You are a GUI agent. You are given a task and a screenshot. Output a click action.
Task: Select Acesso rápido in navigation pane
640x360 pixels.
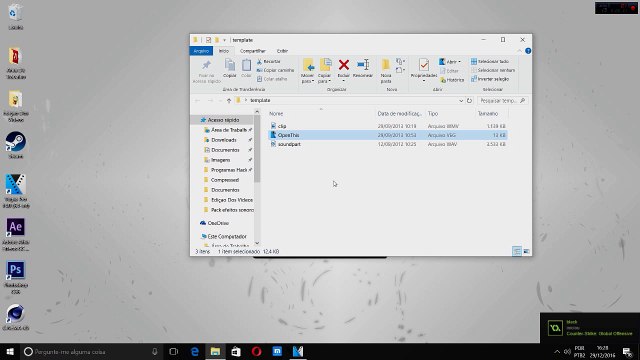(223, 120)
